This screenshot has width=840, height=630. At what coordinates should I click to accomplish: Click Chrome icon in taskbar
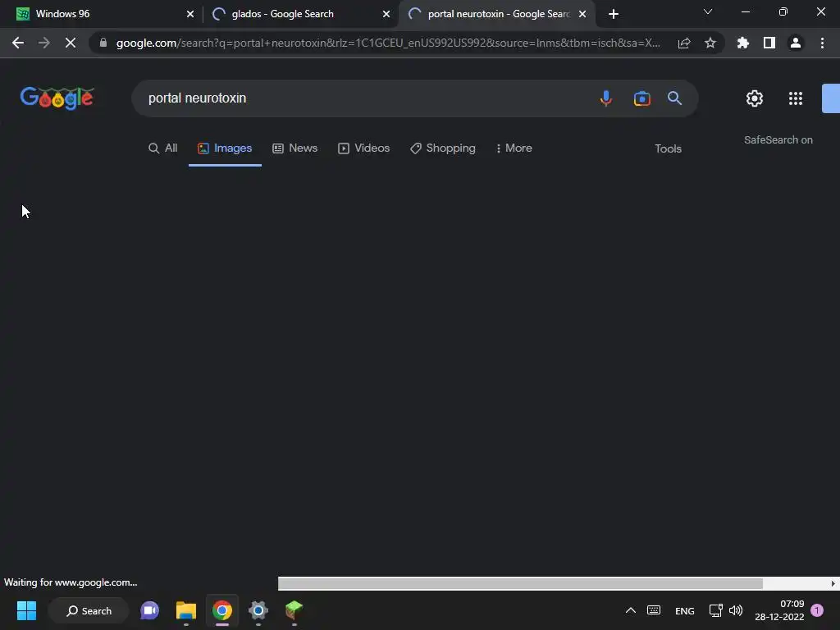[x=221, y=610]
